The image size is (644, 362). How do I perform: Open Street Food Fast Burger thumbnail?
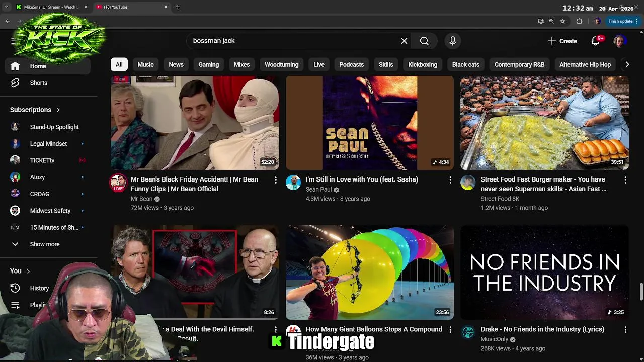[544, 123]
